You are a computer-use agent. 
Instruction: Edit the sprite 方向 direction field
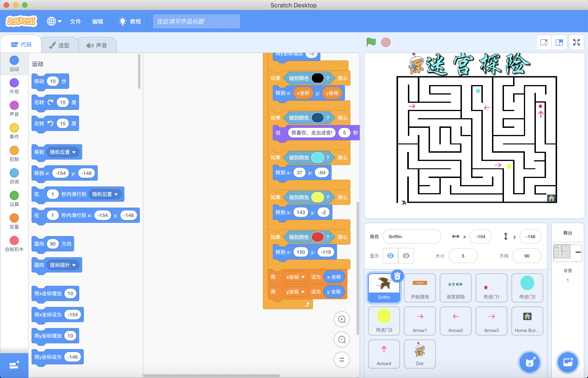527,256
